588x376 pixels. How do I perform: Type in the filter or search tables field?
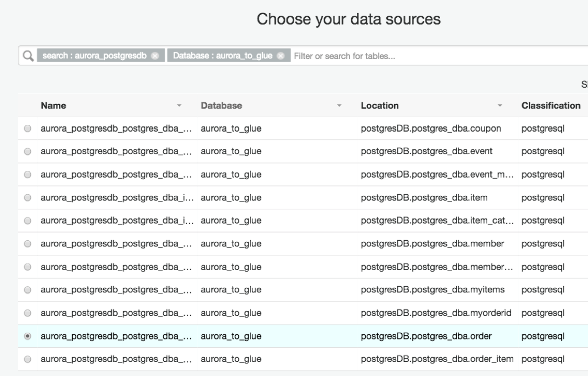[418, 56]
